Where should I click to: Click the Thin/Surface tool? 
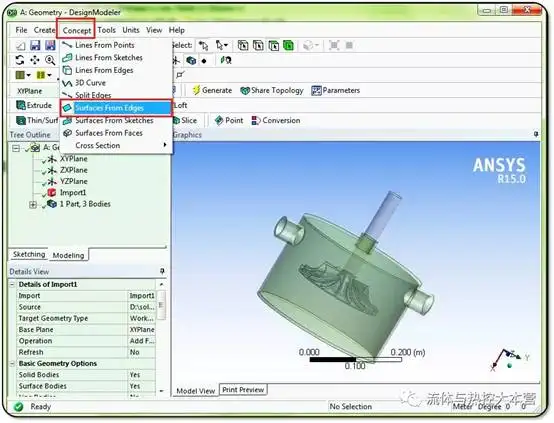(37, 121)
